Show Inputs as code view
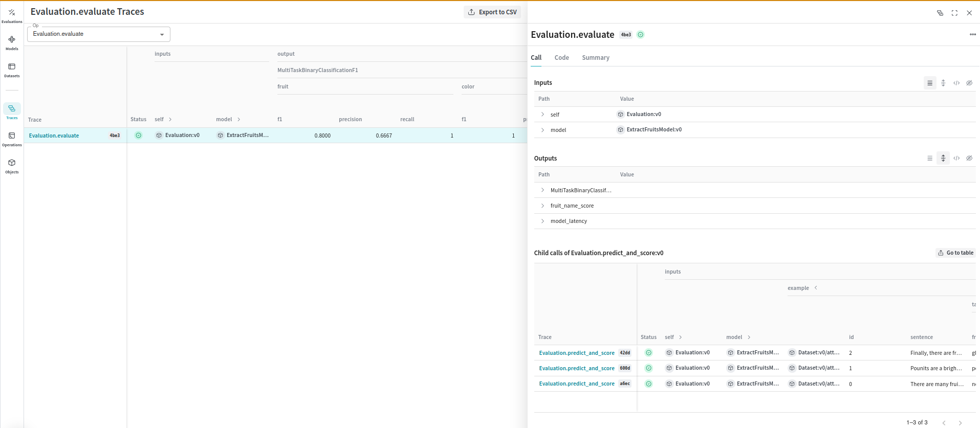Screen dimensions: 980x428 (956, 83)
